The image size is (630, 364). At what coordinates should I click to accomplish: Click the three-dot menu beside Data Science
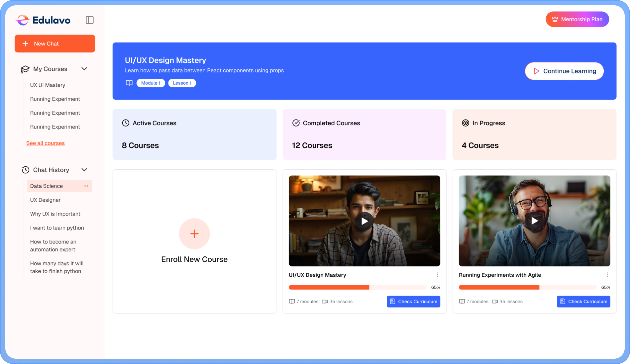[86, 186]
